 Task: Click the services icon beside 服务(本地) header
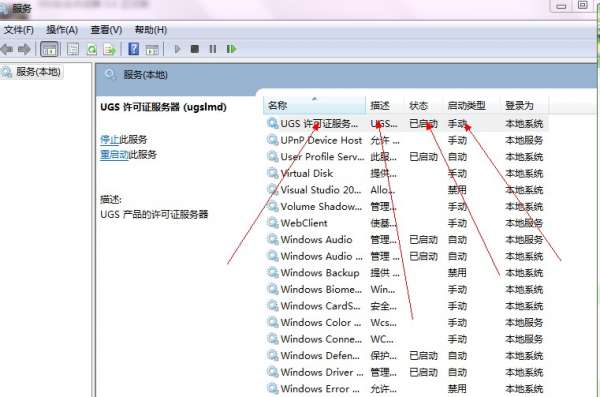pos(110,74)
